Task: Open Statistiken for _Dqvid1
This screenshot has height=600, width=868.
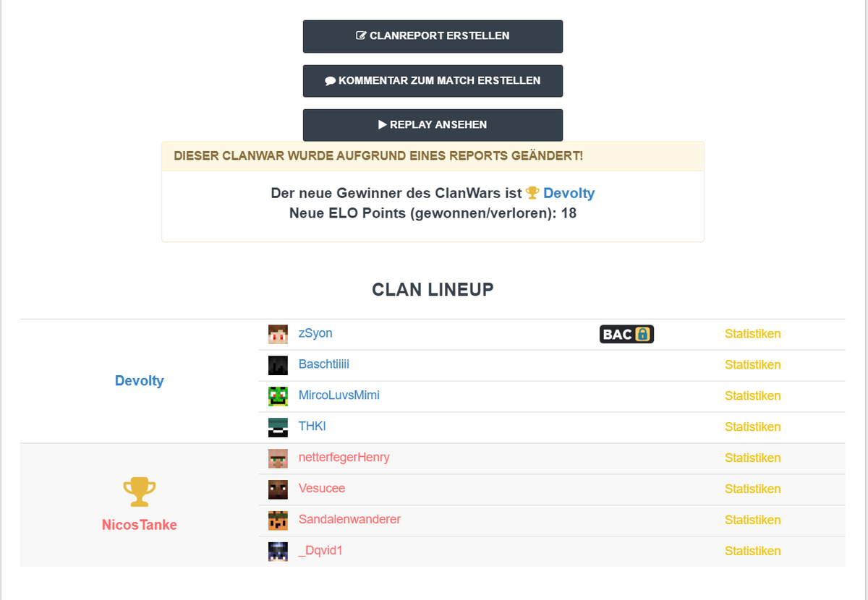Action: pos(753,552)
